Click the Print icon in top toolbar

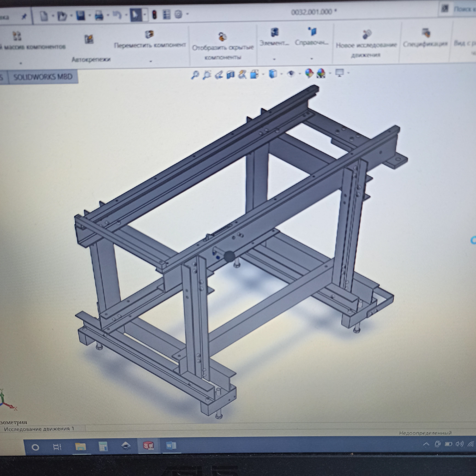tap(99, 16)
